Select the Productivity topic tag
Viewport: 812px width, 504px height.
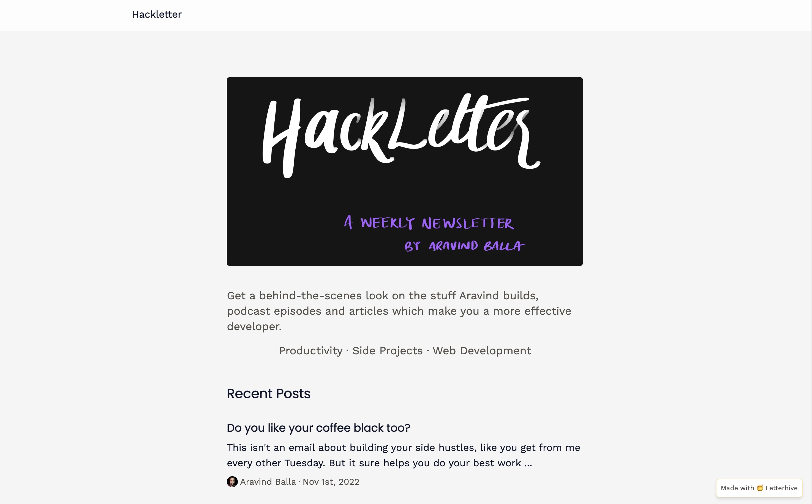pos(310,351)
